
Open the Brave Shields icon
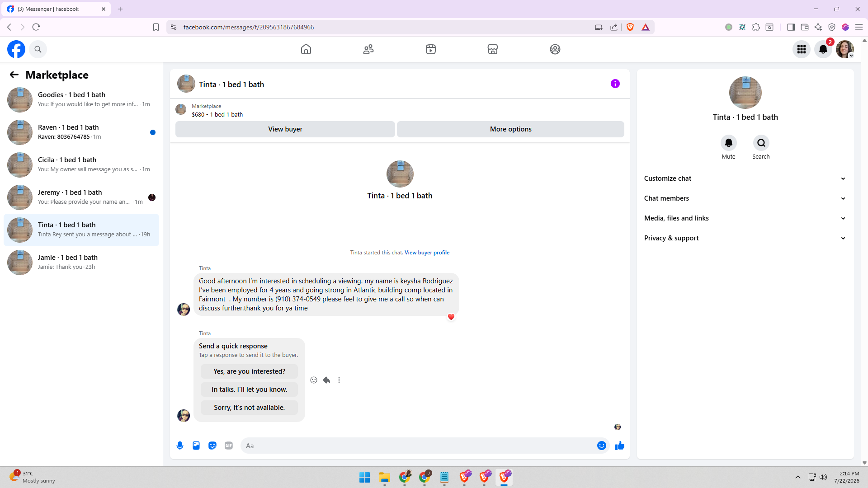click(630, 27)
